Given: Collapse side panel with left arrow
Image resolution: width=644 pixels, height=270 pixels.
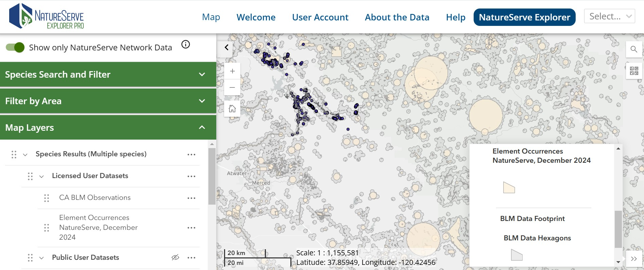Looking at the screenshot, I should click(226, 48).
